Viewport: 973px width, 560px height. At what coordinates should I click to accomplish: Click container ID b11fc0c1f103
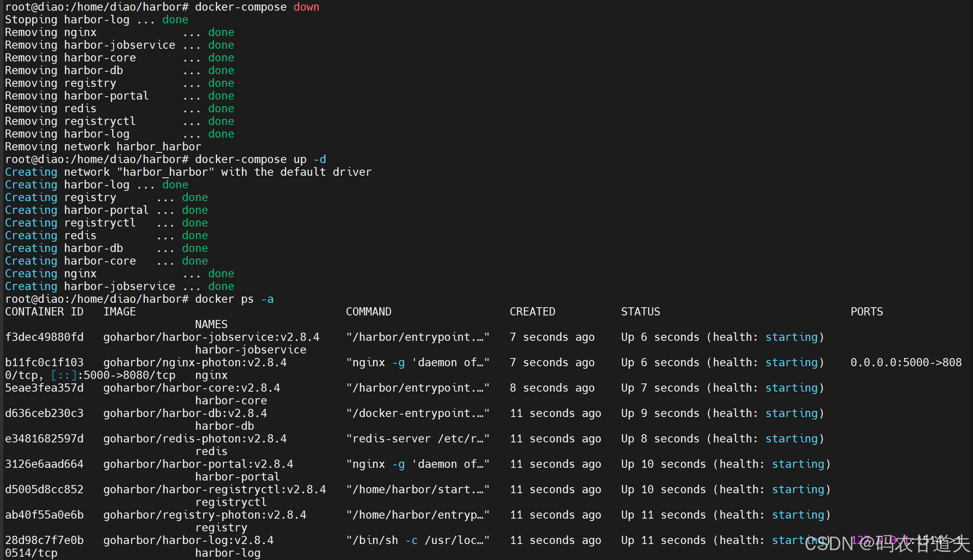(x=44, y=363)
